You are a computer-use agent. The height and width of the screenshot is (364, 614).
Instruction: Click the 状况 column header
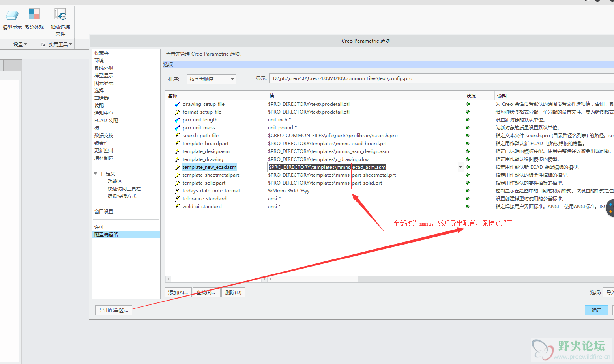click(x=479, y=96)
